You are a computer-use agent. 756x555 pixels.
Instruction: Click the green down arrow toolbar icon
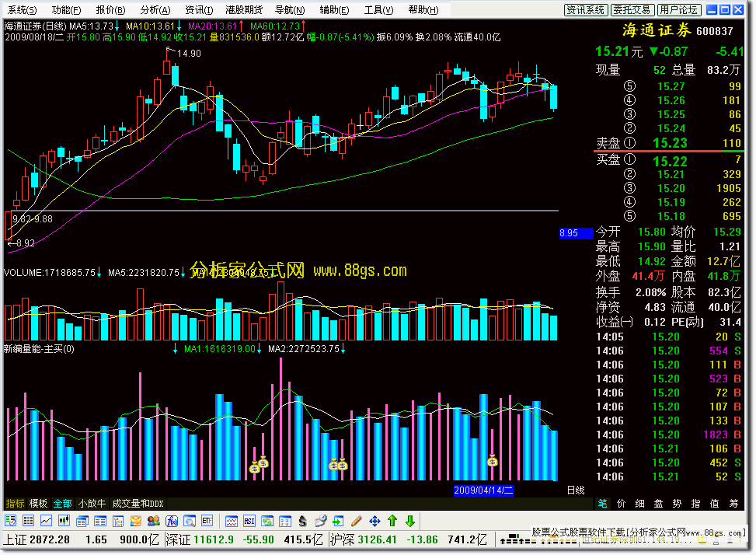coord(410,522)
